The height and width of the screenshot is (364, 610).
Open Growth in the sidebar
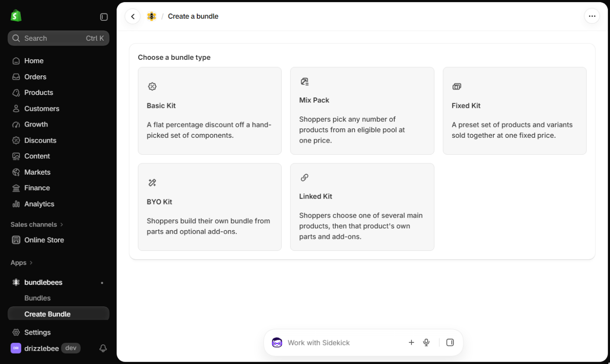59,124
